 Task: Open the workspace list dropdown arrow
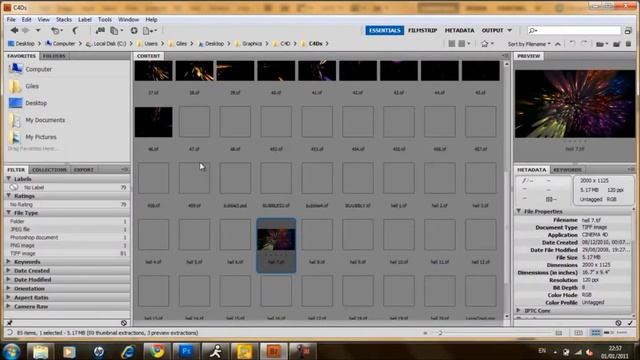pos(509,31)
